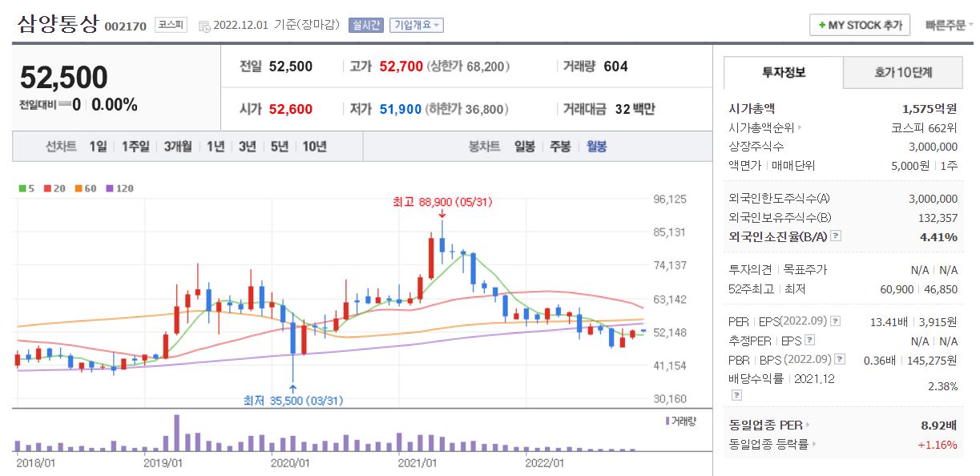Screen dimensions: 980x476
Task: Click the 시가총액 value 1,575억원
Action: pos(930,108)
